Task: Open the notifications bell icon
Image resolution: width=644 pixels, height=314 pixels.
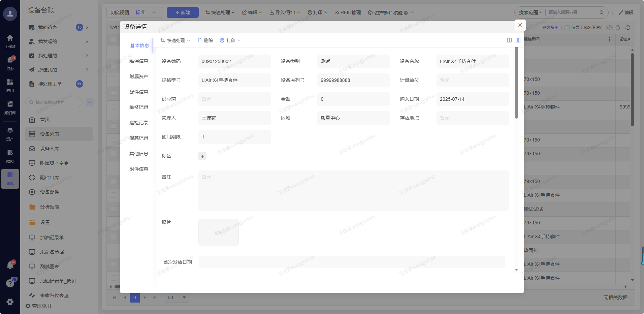Action: (x=10, y=265)
